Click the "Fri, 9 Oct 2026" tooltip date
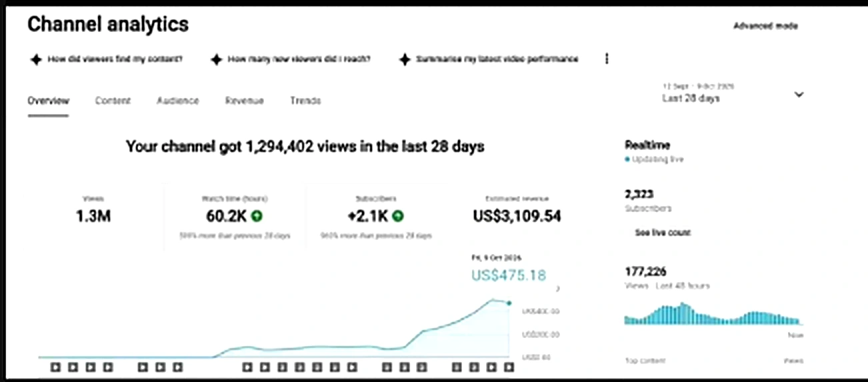Screen dimensions: 868x382 point(496,257)
